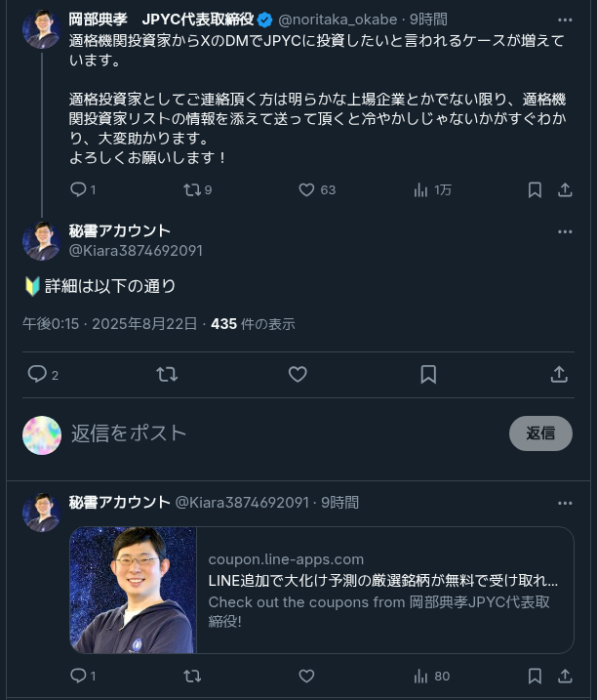Open the coupon.line-apps.com link card
Screen dimensions: 597x700
[384, 590]
